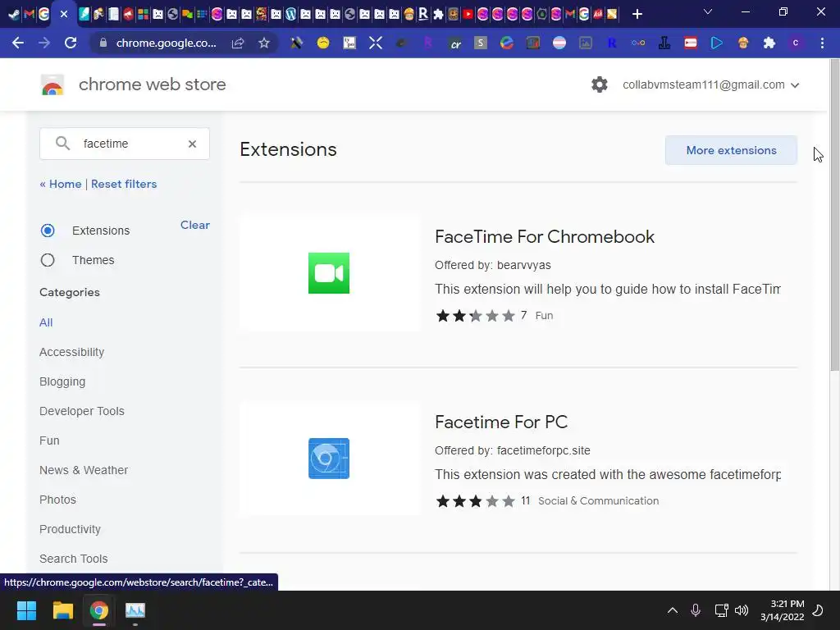Open the striped flag circle extension
840x630 pixels.
[x=559, y=43]
